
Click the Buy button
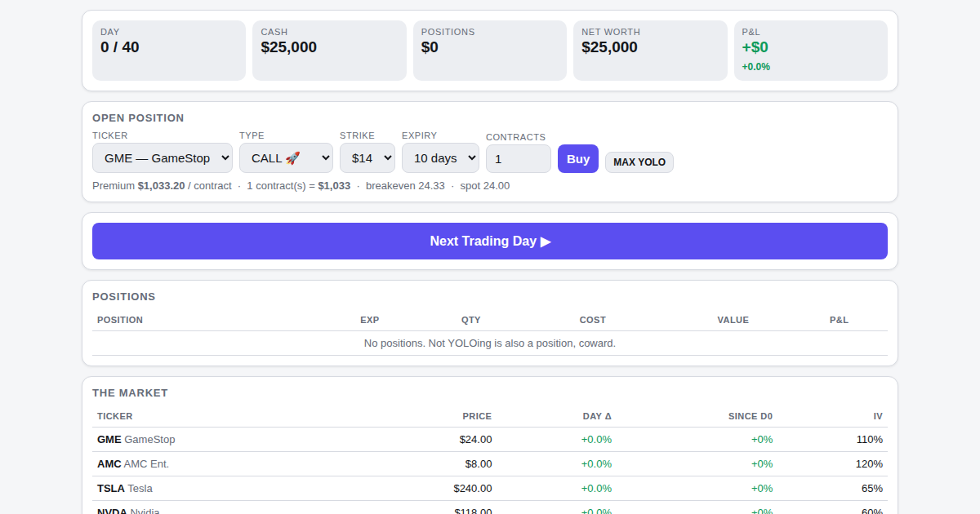pos(578,159)
